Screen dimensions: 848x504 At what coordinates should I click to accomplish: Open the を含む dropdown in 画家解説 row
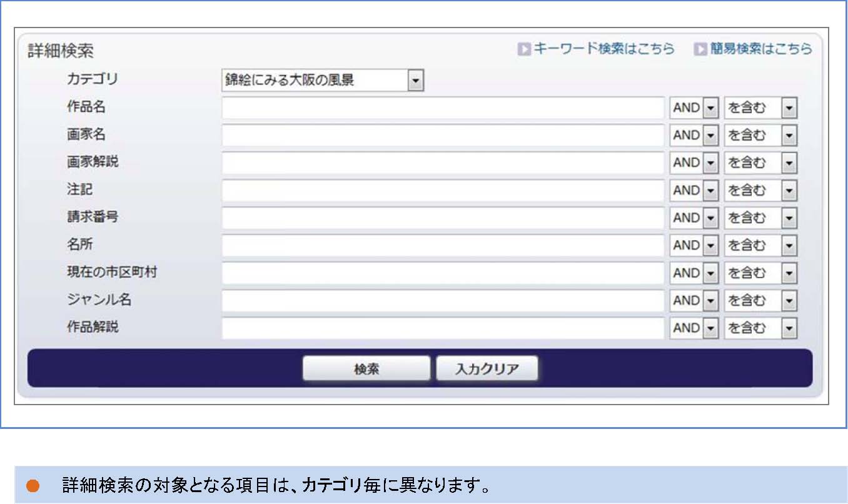761,163
